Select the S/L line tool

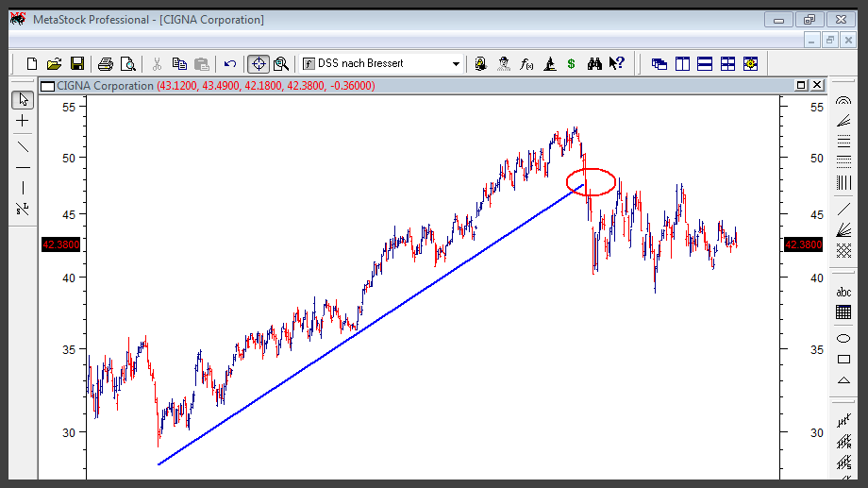[x=22, y=209]
